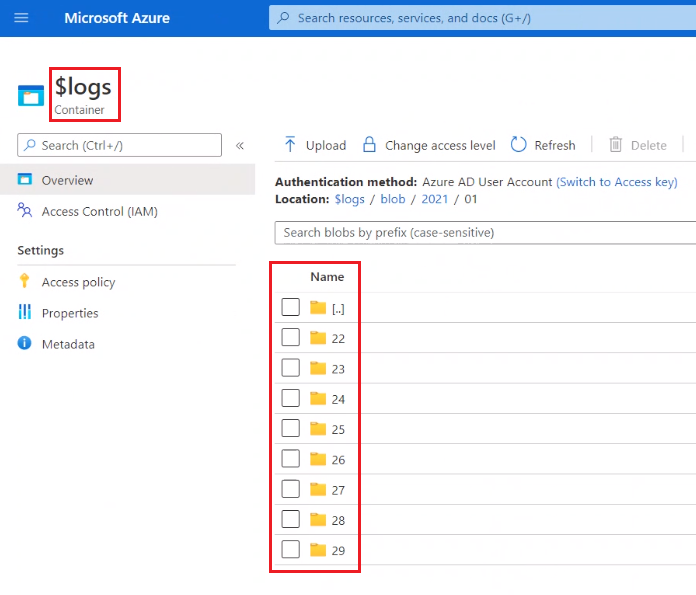696x595 pixels.
Task: Collapse the sidebar with the double chevron
Action: (240, 146)
